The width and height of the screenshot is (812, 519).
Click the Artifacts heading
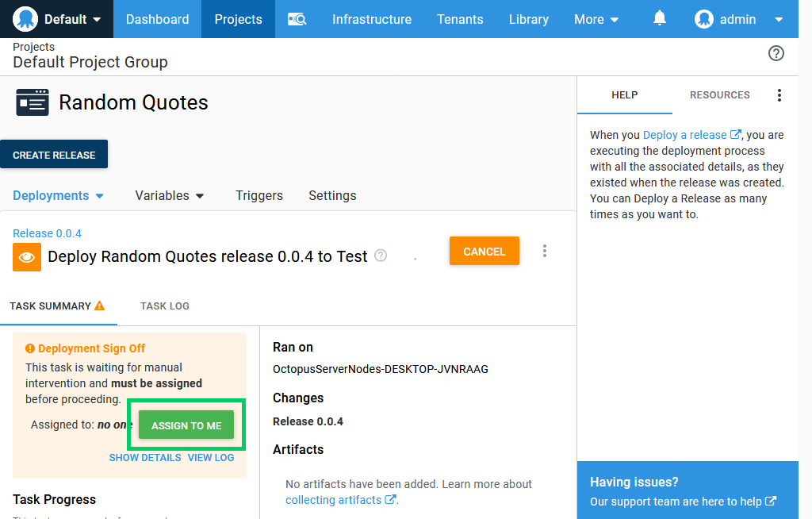click(x=298, y=449)
